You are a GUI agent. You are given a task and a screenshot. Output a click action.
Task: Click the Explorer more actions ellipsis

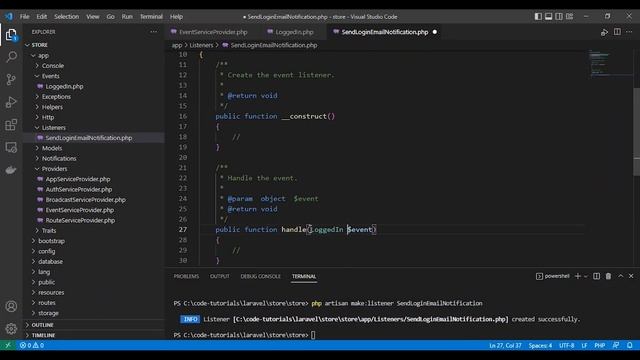pyautogui.click(x=153, y=32)
